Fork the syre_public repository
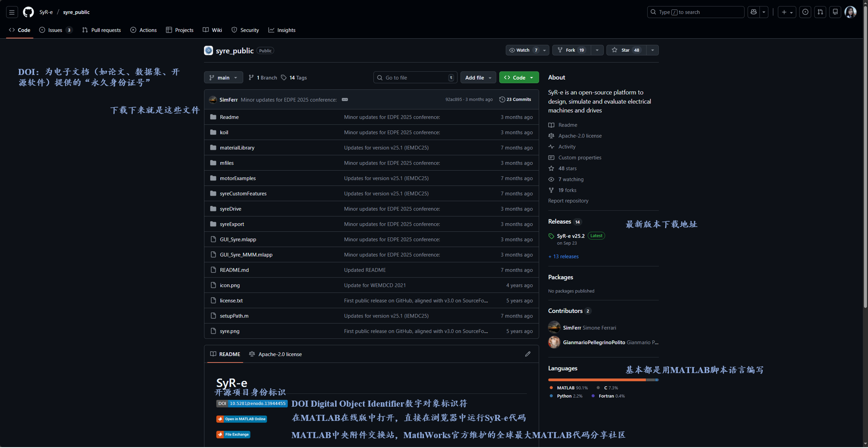Viewport: 868px width, 448px height. coord(571,50)
